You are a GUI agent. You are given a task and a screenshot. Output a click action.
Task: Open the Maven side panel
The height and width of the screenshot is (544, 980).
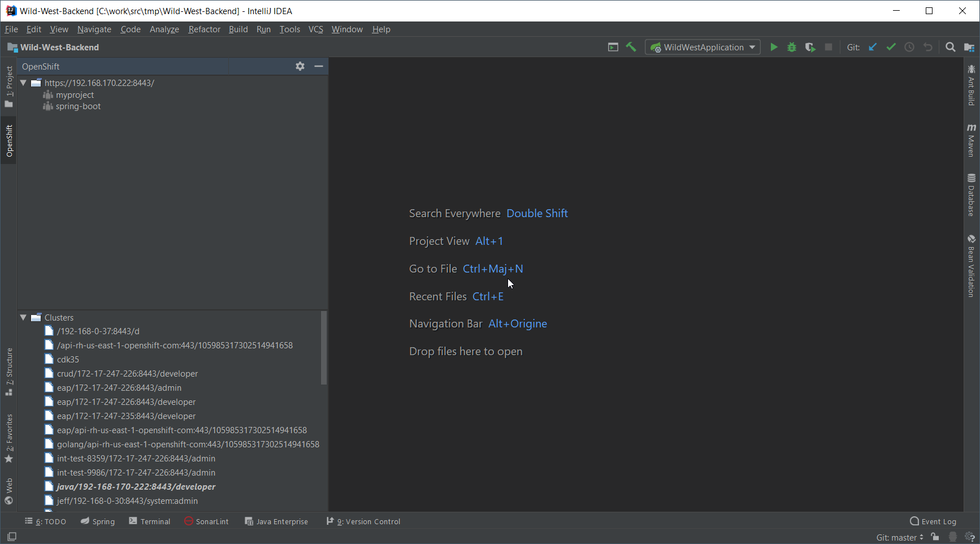pos(971,140)
